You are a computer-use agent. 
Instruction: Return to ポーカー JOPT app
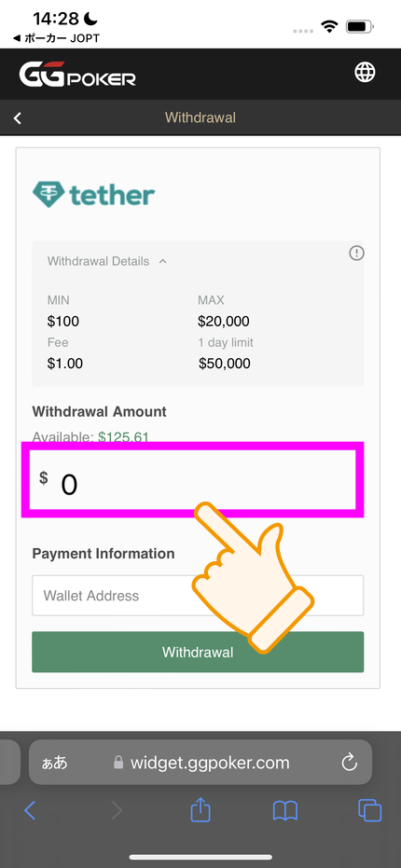[56, 38]
